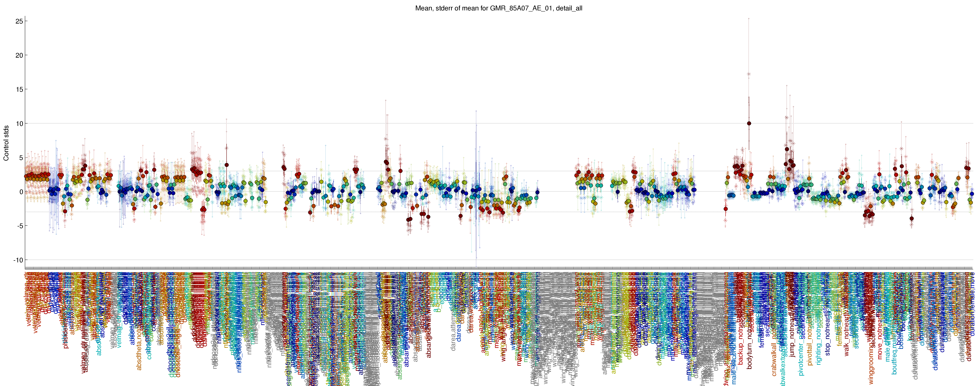Select the dark red data point at 10

(x=749, y=123)
